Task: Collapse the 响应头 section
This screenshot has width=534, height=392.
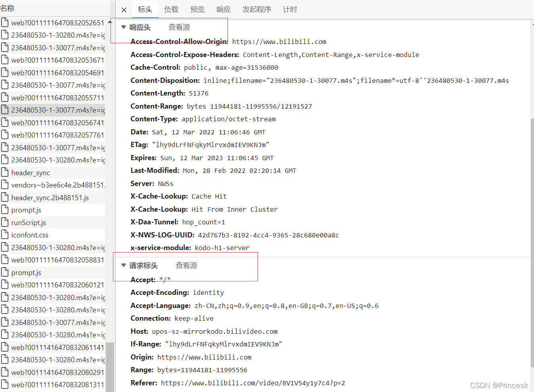Action: (x=124, y=27)
